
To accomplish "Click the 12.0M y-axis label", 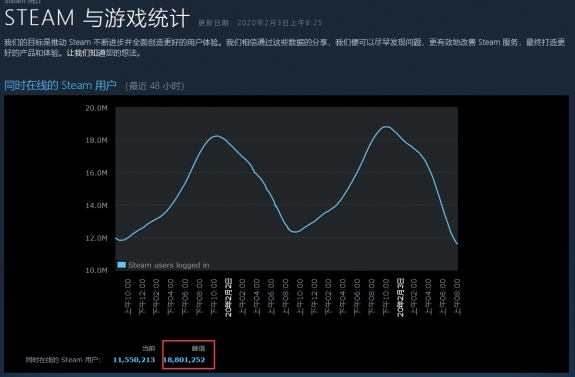I will (x=96, y=238).
